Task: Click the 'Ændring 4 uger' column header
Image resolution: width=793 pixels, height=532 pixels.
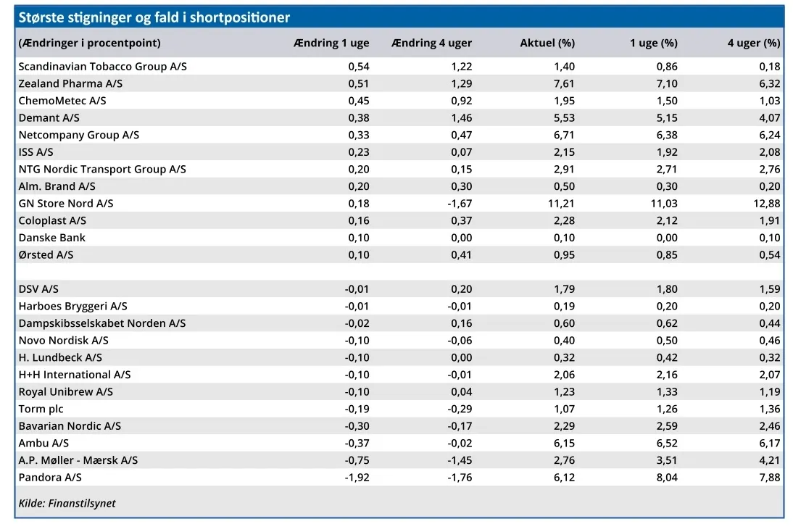Action: (x=431, y=43)
